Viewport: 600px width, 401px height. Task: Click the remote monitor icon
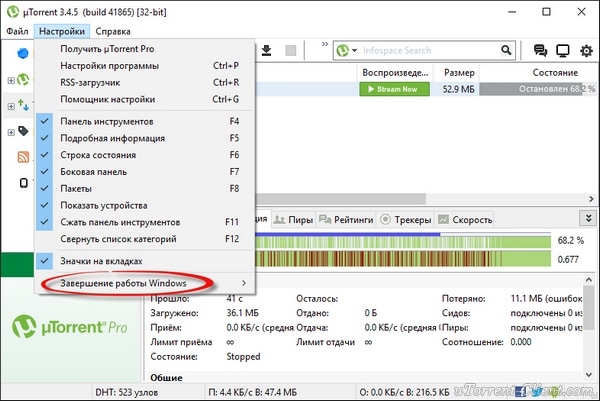coord(563,51)
